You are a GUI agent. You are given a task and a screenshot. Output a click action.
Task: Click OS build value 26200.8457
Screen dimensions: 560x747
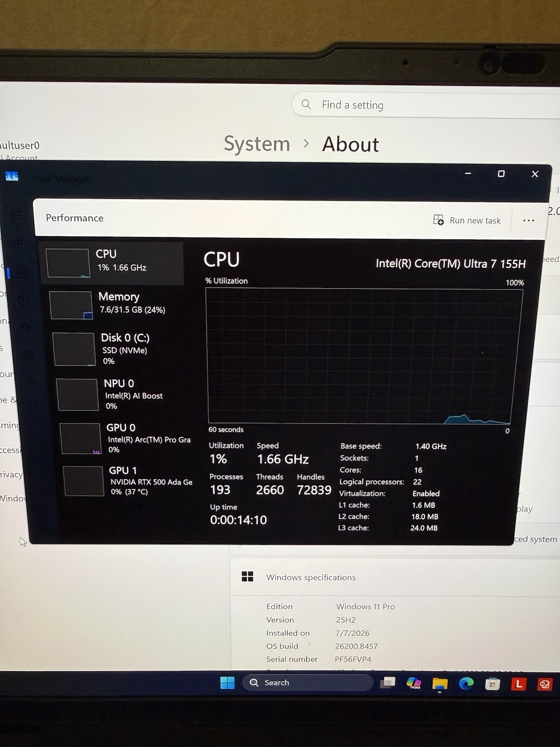pyautogui.click(x=357, y=646)
